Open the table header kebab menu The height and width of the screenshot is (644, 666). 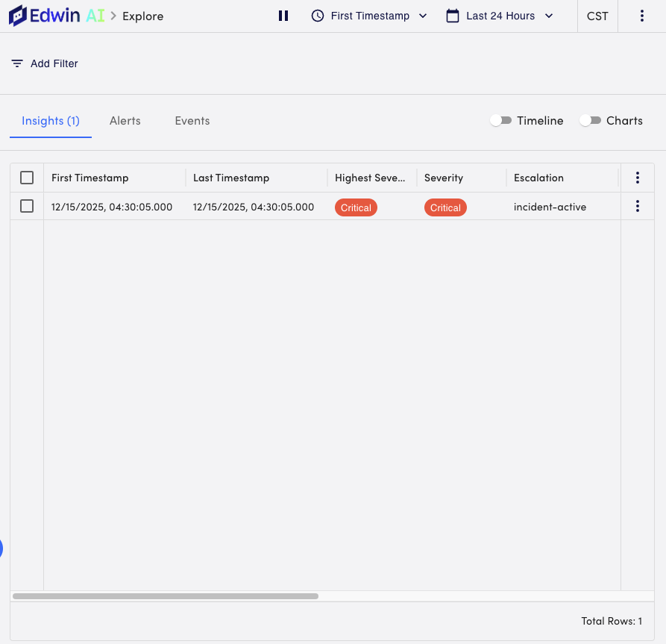pyautogui.click(x=638, y=178)
